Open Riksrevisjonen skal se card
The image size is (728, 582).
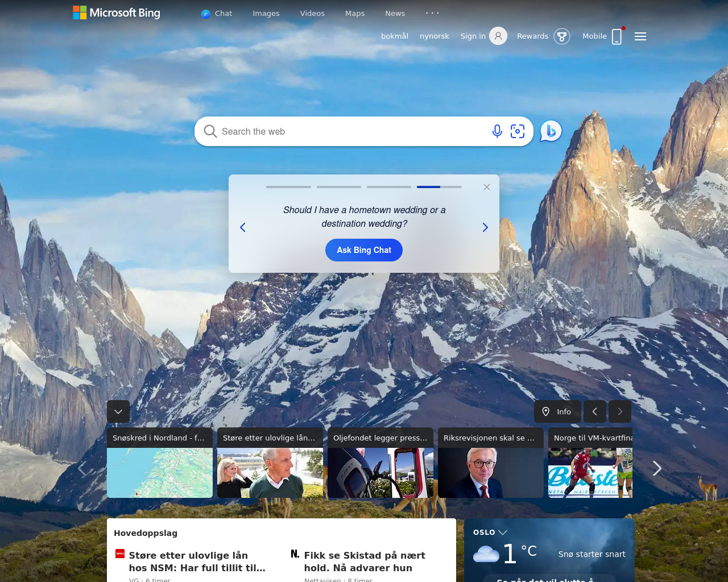pos(491,463)
